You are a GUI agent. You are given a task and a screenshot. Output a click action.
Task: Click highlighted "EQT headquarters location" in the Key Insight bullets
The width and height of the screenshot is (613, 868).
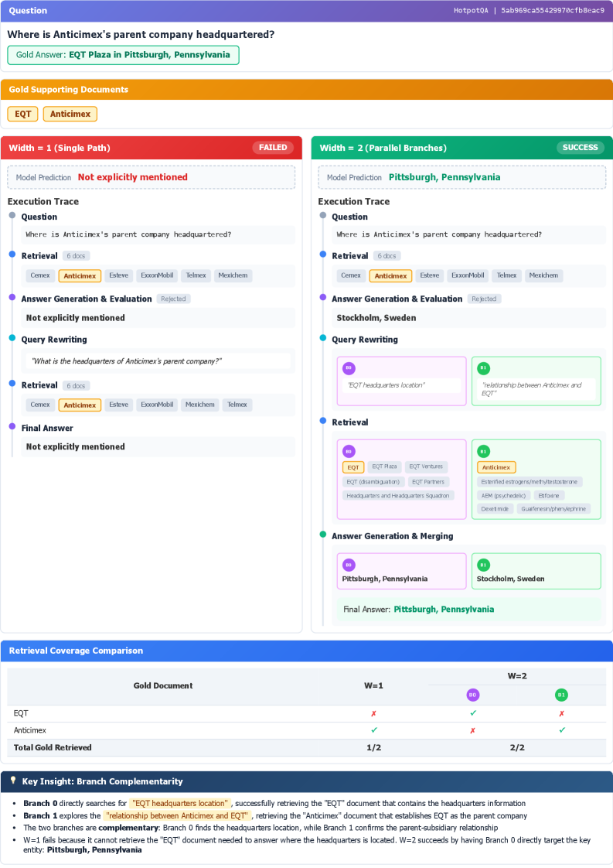pos(180,803)
